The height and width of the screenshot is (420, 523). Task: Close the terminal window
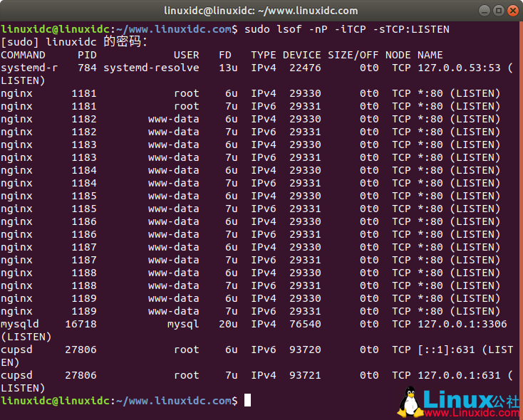click(513, 11)
